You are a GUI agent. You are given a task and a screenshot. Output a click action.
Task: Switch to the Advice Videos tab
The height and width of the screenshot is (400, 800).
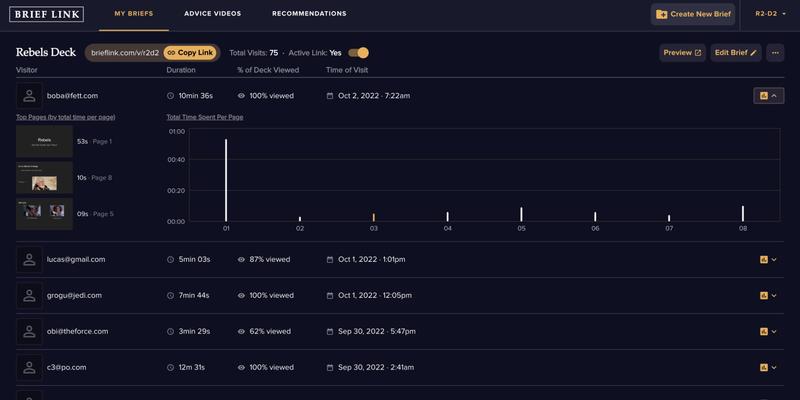[x=212, y=14]
